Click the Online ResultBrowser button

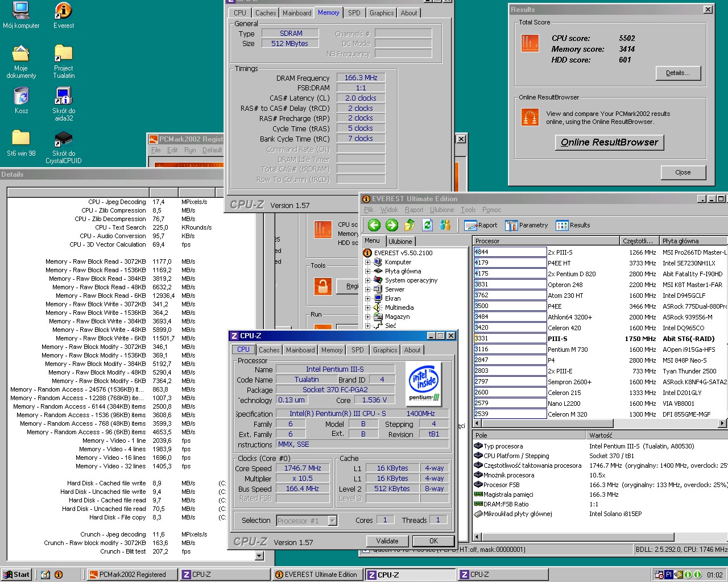click(609, 142)
